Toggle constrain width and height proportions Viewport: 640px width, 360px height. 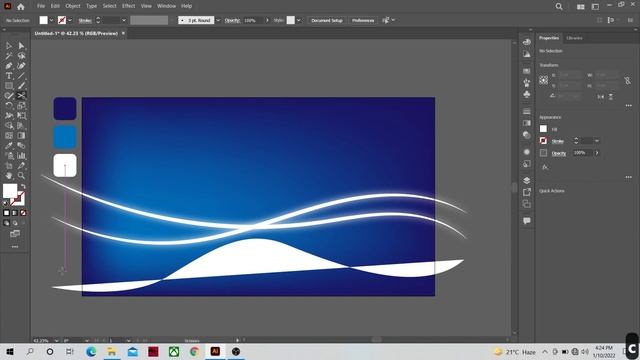click(x=627, y=80)
